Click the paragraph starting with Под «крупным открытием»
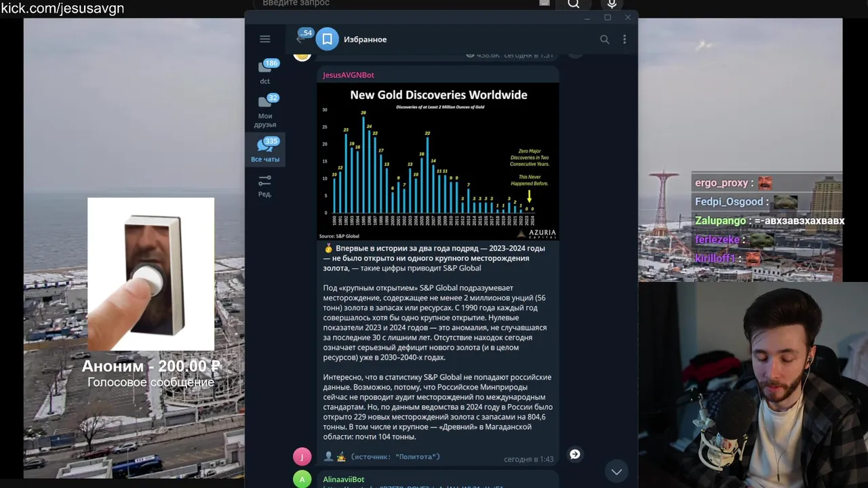 click(435, 323)
